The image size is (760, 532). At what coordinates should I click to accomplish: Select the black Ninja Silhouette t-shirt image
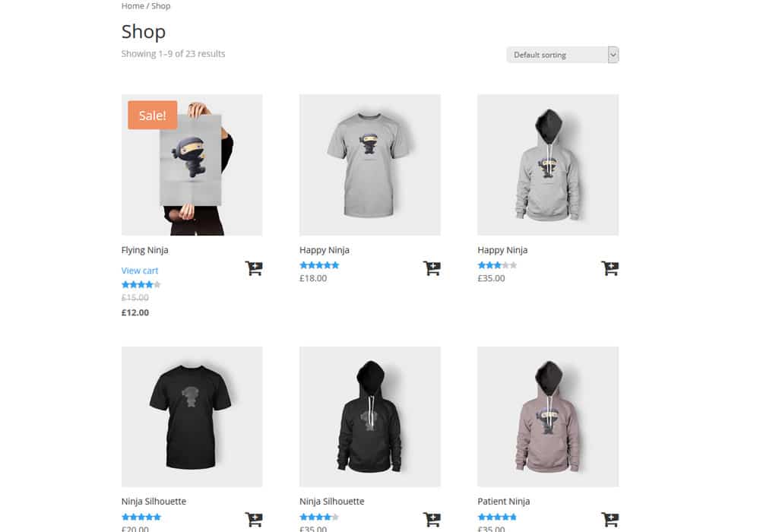[x=192, y=416]
